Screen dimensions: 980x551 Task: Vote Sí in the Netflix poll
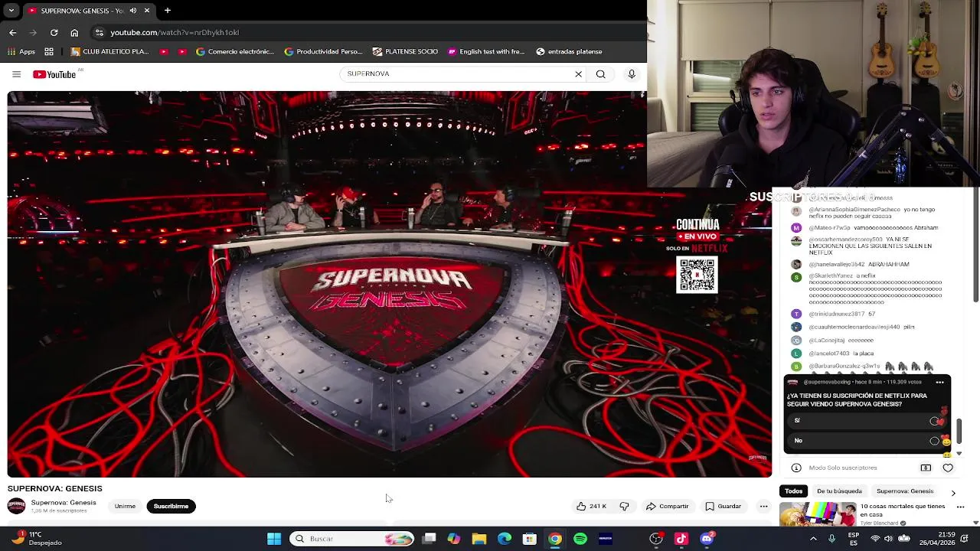865,421
